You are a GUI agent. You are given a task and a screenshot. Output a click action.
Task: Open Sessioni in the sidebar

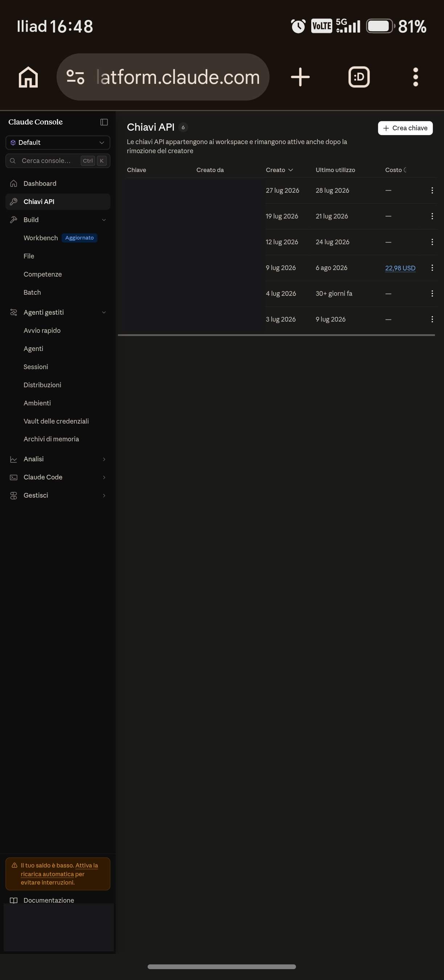(x=36, y=367)
